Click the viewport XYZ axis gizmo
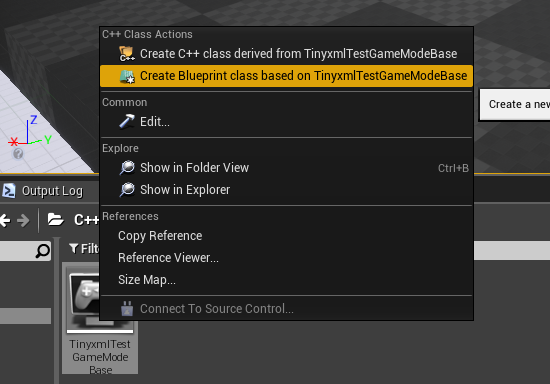 point(30,131)
